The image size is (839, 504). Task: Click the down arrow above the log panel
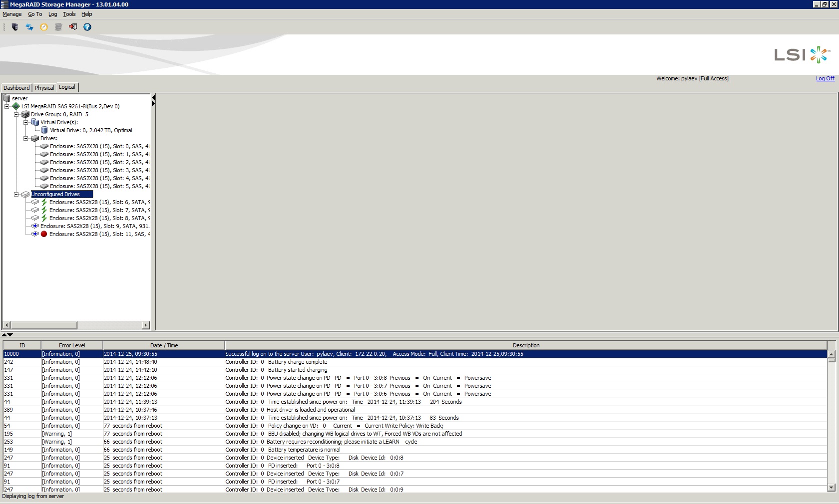coord(10,335)
